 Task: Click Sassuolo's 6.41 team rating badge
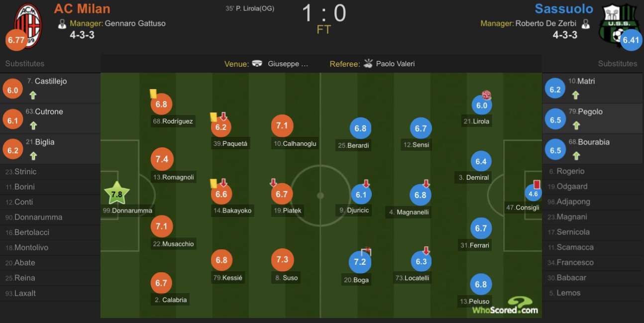click(x=631, y=40)
